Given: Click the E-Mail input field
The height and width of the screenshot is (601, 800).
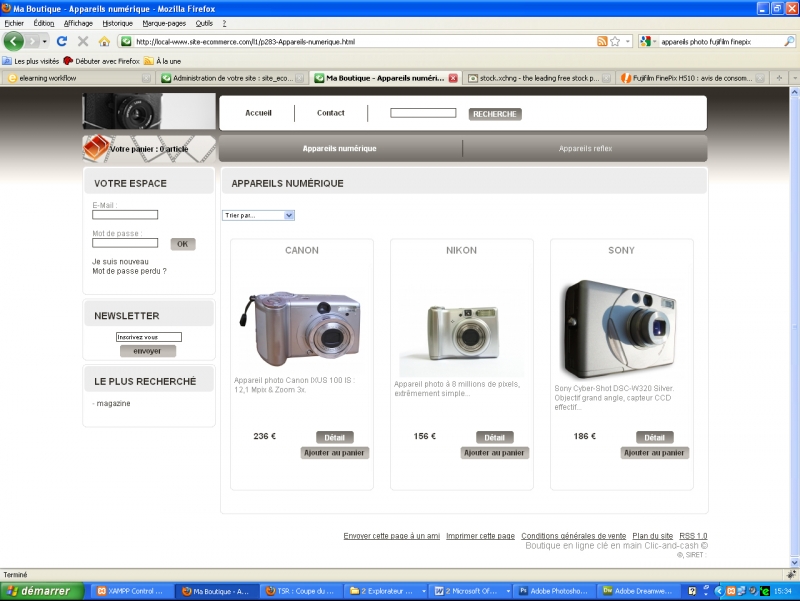Looking at the screenshot, I should pos(125,215).
